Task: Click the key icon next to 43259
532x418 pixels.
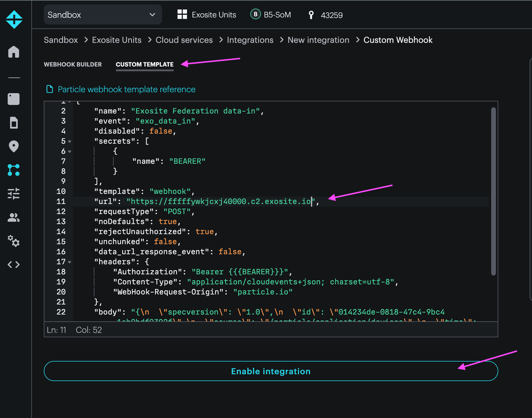Action: [x=311, y=15]
